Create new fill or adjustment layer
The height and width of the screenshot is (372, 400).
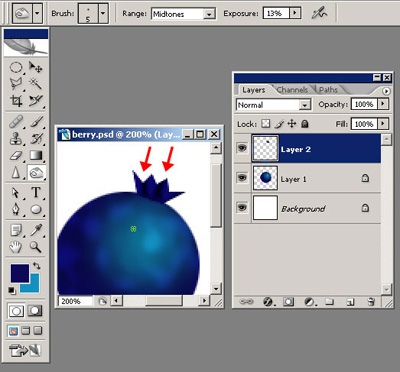pyautogui.click(x=309, y=302)
